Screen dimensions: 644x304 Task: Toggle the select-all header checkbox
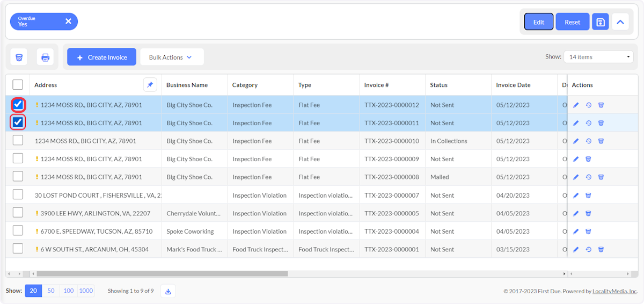[x=18, y=85]
